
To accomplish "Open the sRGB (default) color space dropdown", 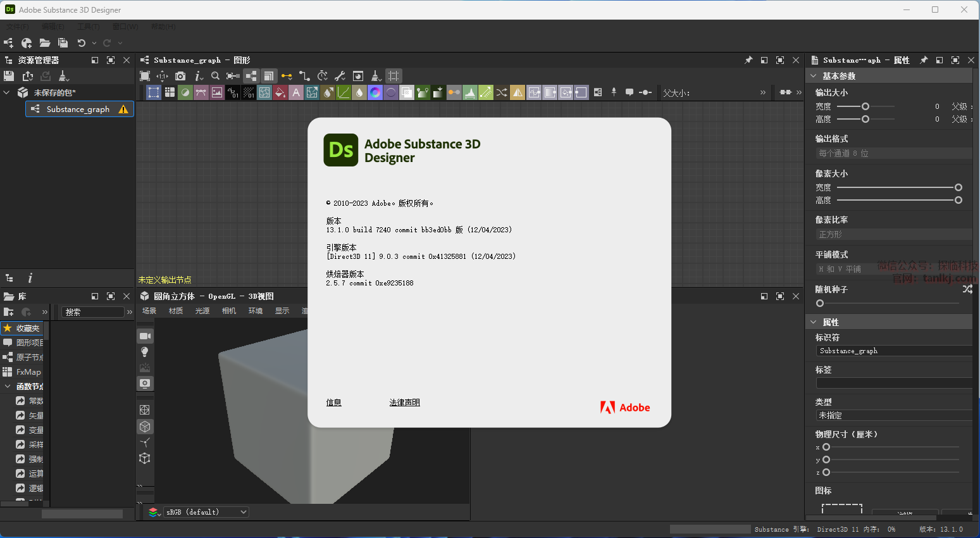I will (x=206, y=512).
